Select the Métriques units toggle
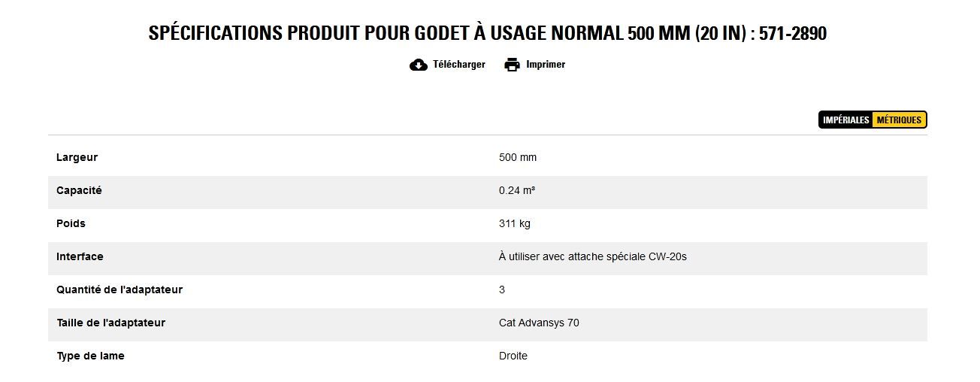Image resolution: width=980 pixels, height=382 pixels. [x=899, y=120]
